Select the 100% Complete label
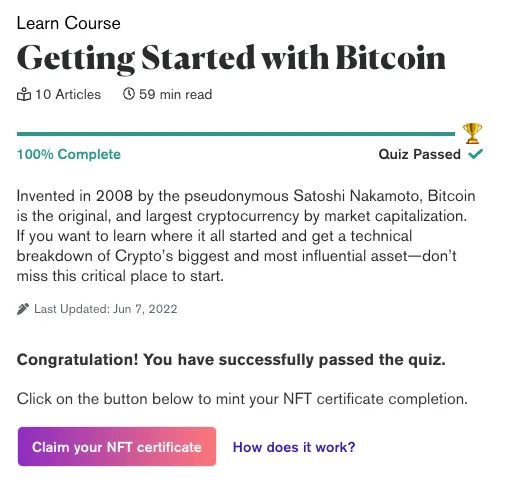The width and height of the screenshot is (516, 486). click(69, 154)
